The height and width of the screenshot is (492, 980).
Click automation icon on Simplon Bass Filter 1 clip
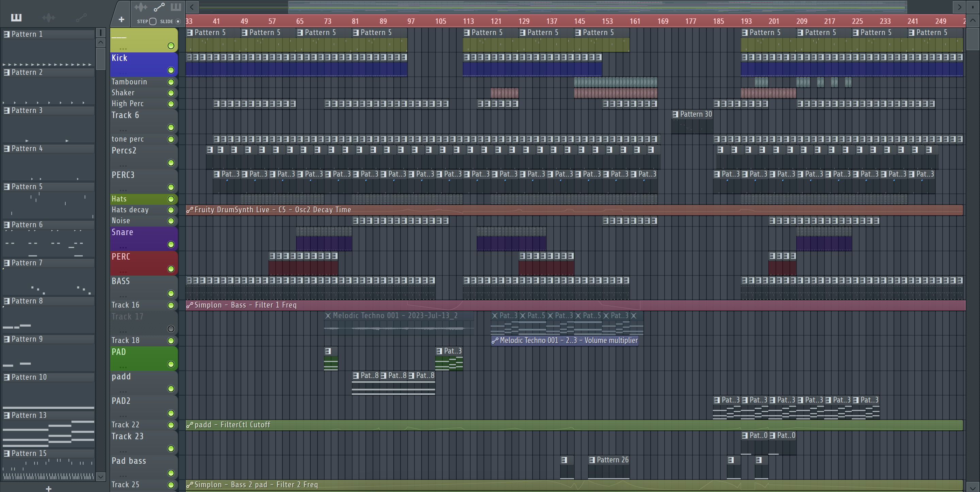click(190, 305)
